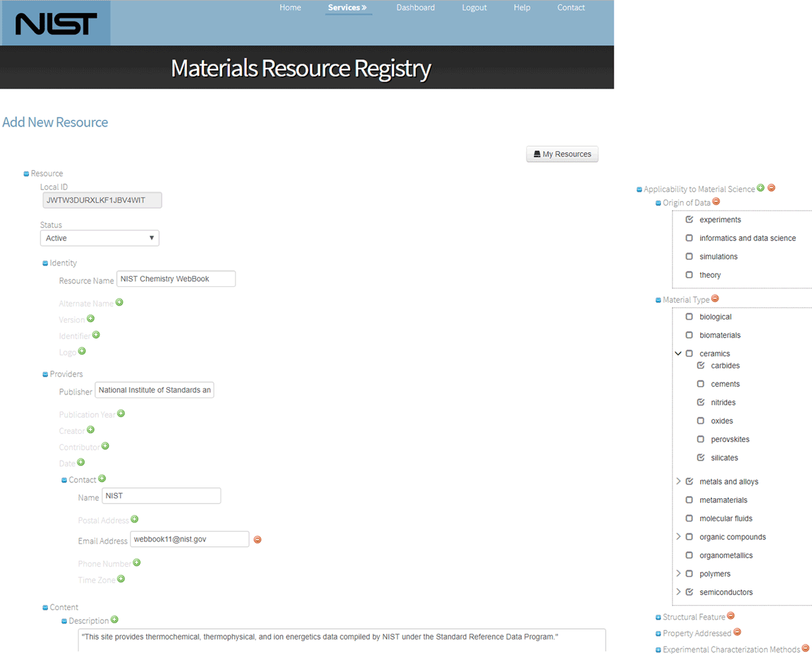812x654 pixels.
Task: Uncheck the nitrides checkbox
Action: [701, 402]
